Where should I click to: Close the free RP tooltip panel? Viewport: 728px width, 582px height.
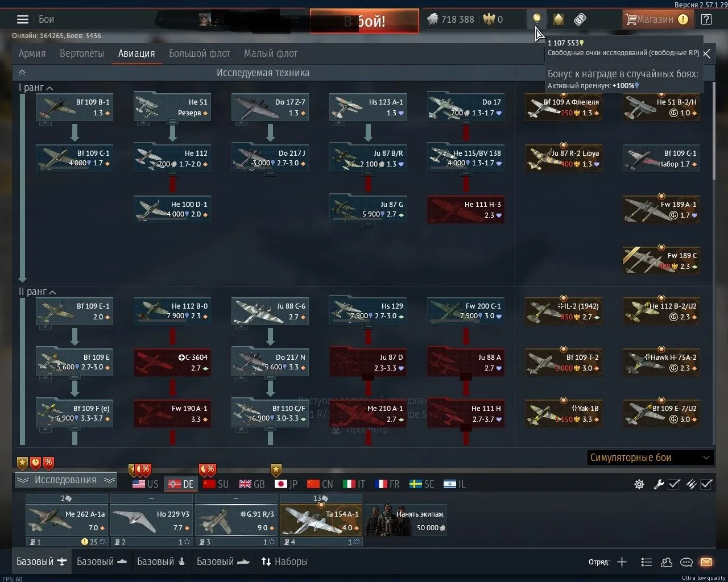(x=706, y=53)
